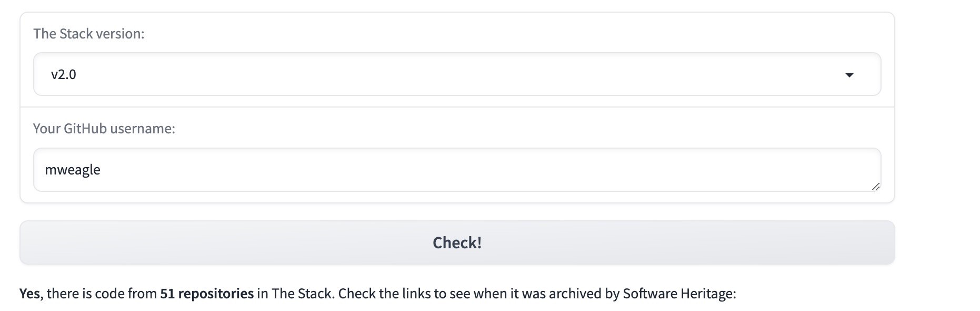The image size is (980, 311).
Task: Click inside the GitHub username field
Action: click(x=457, y=170)
